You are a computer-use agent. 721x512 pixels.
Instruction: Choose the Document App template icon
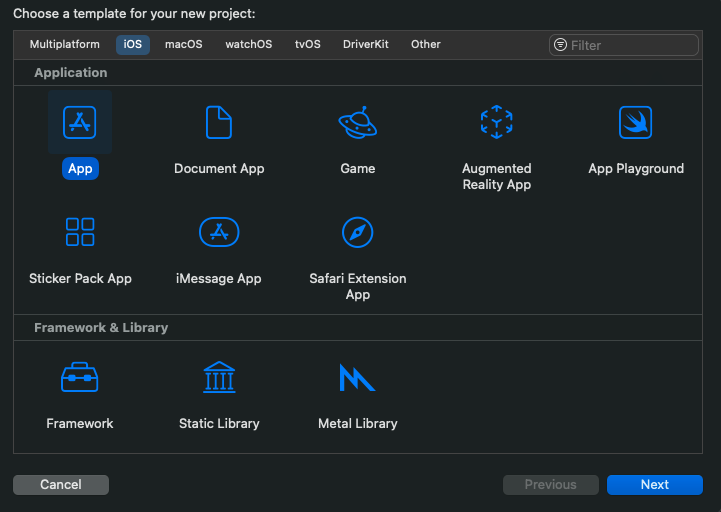click(219, 122)
